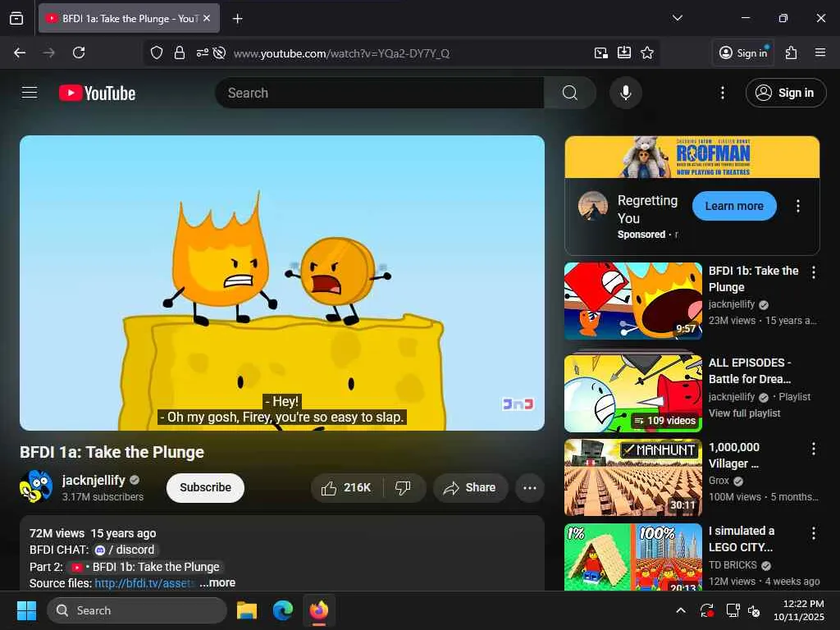Toggle picture-in-picture from address bar
Viewport: 840px width, 630px height.
(601, 52)
